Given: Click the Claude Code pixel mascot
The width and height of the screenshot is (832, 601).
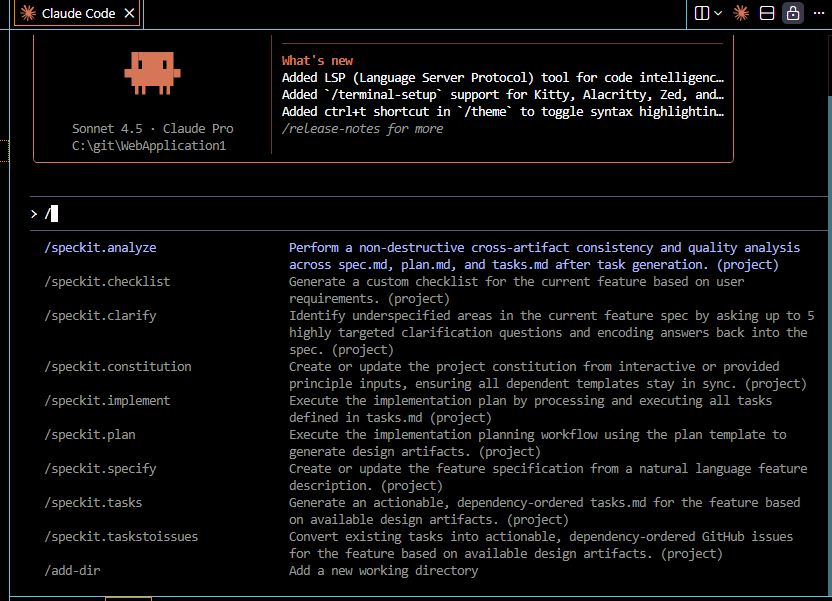Looking at the screenshot, I should coord(152,73).
